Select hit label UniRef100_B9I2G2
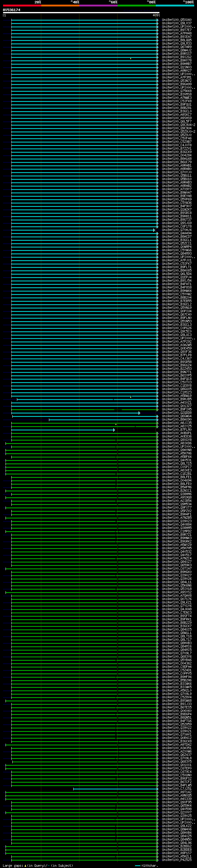197x868 pixels. point(176,57)
